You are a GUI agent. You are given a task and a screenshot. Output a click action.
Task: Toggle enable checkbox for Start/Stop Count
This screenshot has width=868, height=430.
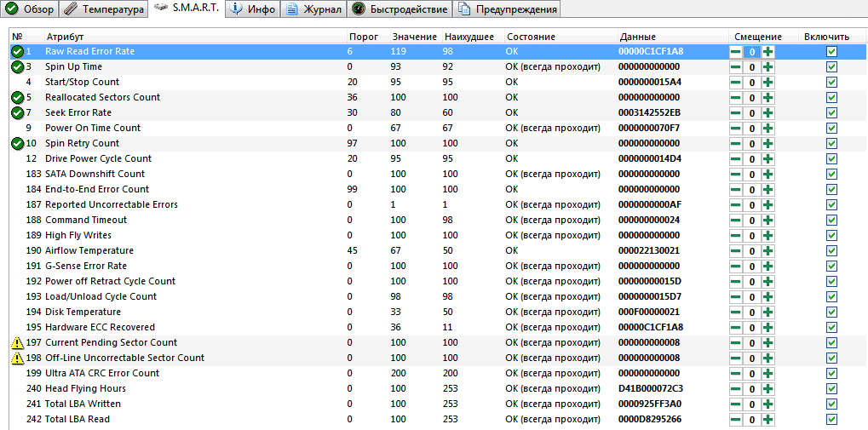tap(831, 83)
